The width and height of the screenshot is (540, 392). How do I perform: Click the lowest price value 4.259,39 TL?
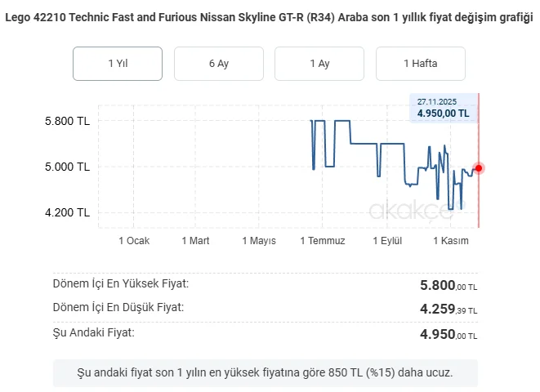[x=448, y=310]
